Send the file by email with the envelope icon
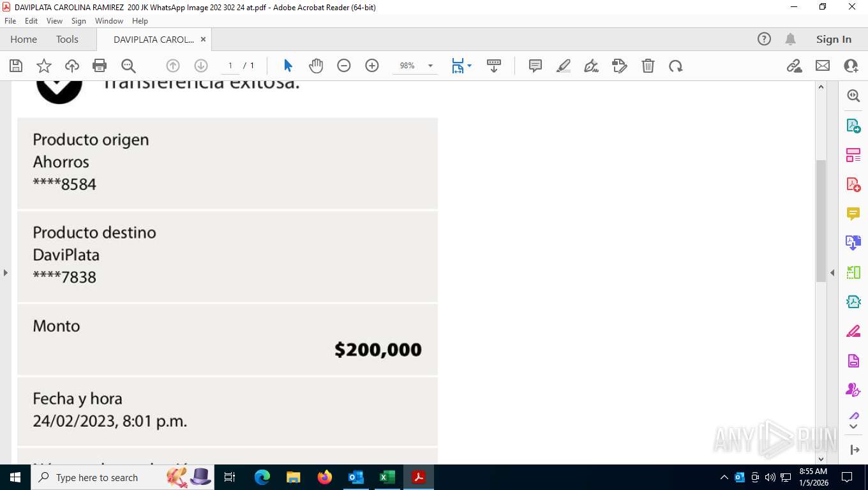The width and height of the screenshot is (868, 490). 823,66
